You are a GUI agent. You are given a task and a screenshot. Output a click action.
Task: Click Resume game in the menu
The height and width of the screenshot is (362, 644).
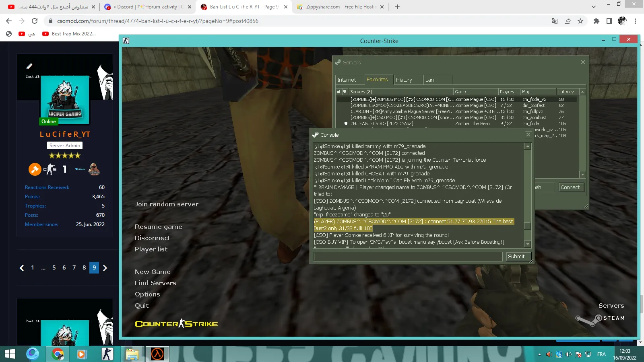pos(159,227)
